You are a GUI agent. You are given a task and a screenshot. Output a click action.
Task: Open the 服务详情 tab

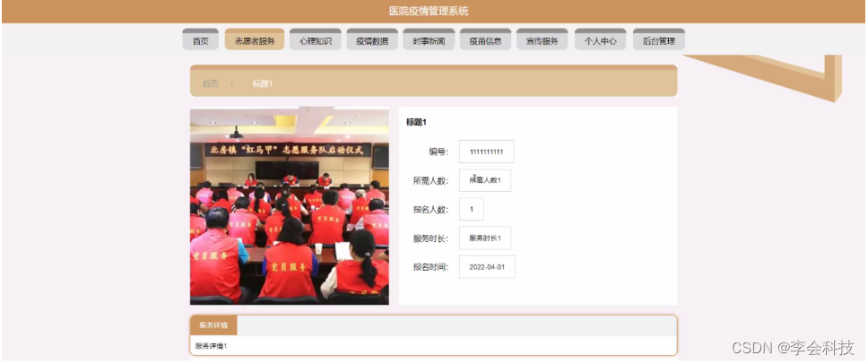point(213,325)
